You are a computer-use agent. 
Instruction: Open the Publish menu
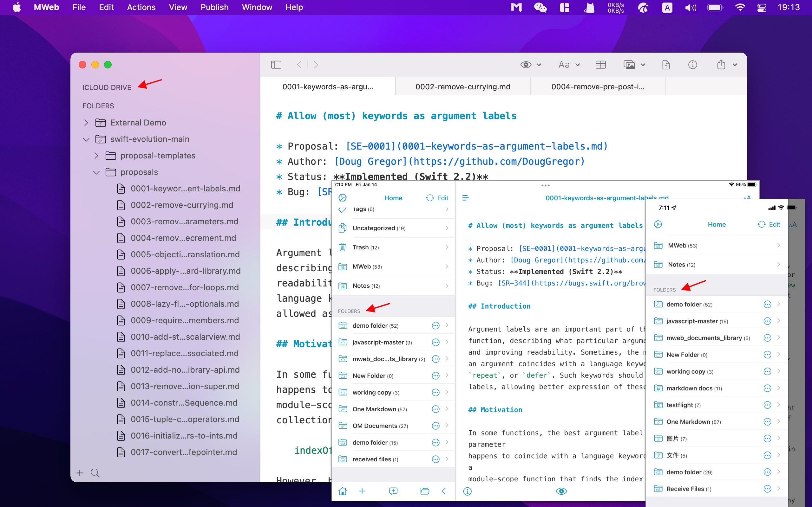(214, 7)
